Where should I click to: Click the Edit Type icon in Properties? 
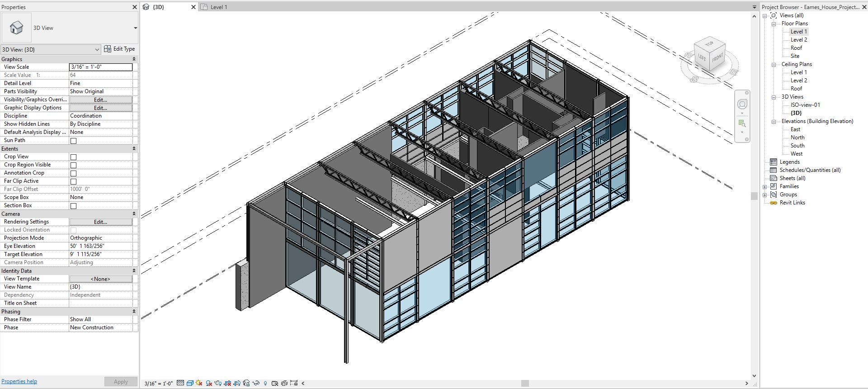click(x=108, y=49)
